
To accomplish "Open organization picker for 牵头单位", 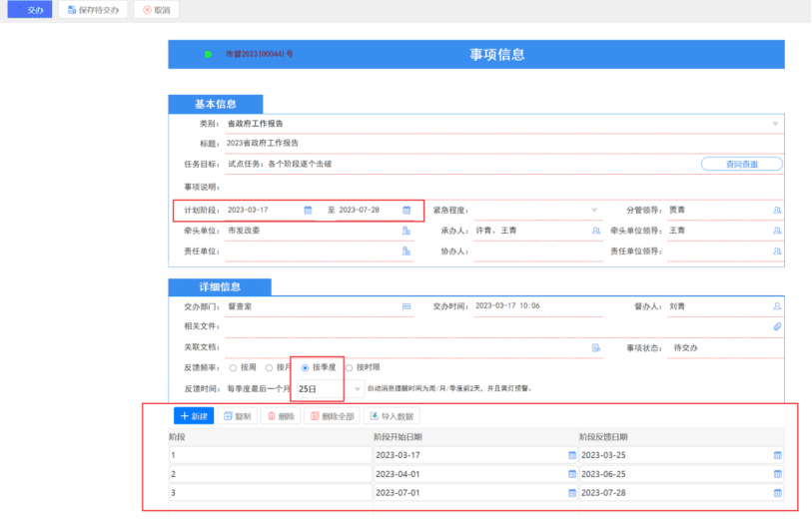I will click(x=406, y=231).
